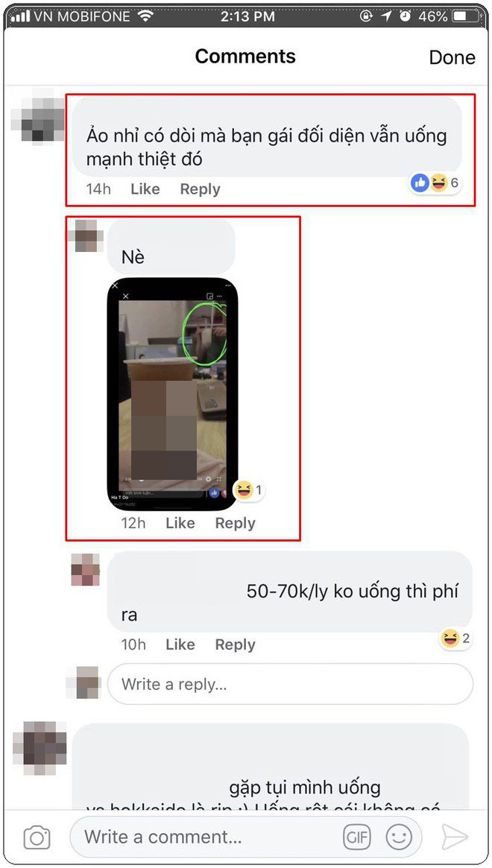Like the 10h comment
The image size is (492, 868).
pyautogui.click(x=180, y=644)
